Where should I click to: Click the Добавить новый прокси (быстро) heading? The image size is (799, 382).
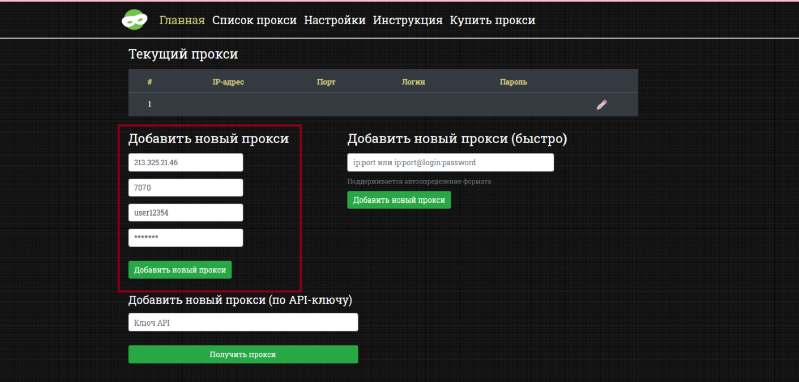(x=457, y=139)
